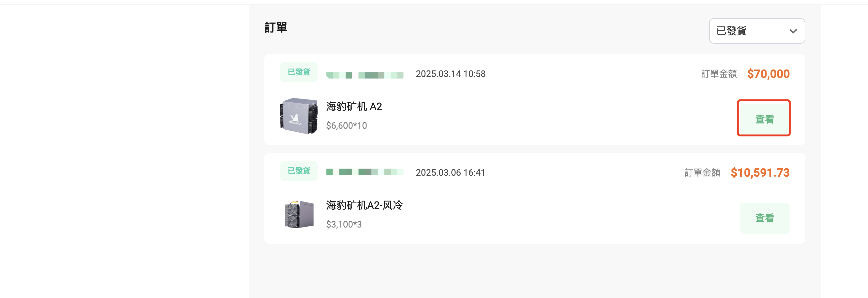Image resolution: width=868 pixels, height=298 pixels.
Task: Click the 已發貨 badge on the 2025.03.14 order
Action: pos(299,72)
